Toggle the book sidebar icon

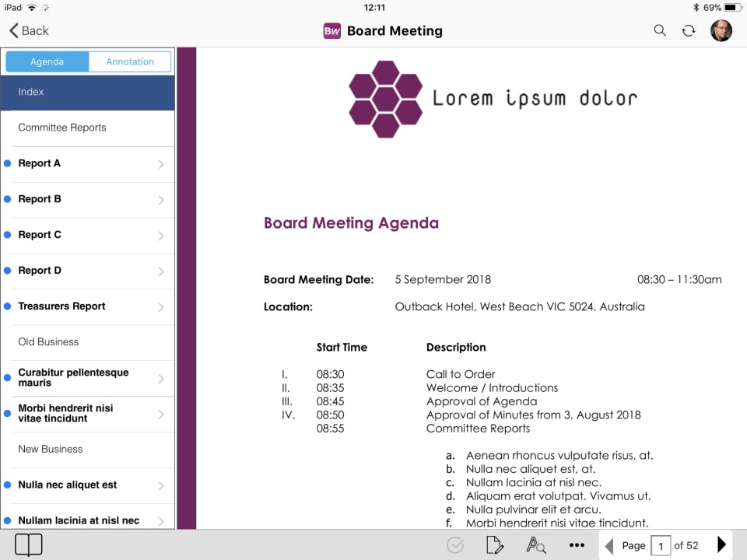tap(29, 544)
